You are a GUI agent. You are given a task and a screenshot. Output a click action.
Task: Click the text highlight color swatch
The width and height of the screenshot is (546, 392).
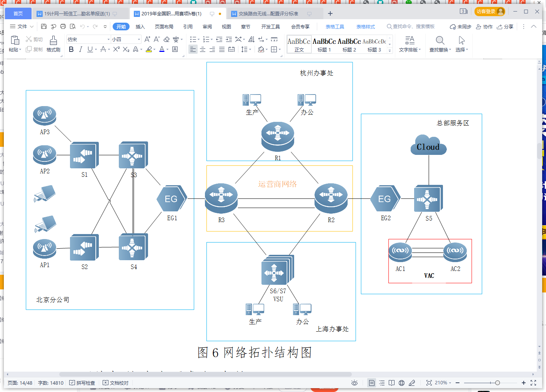click(149, 49)
